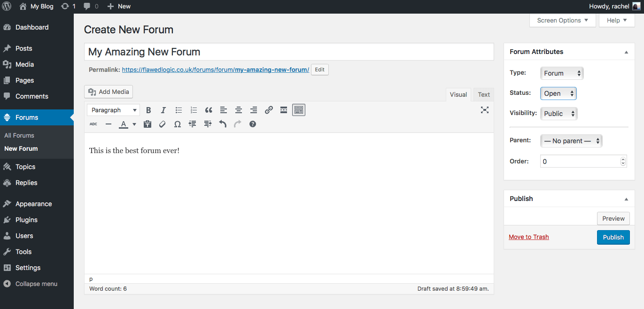This screenshot has height=309, width=644.
Task: Open the Screen Options menu
Action: [562, 20]
